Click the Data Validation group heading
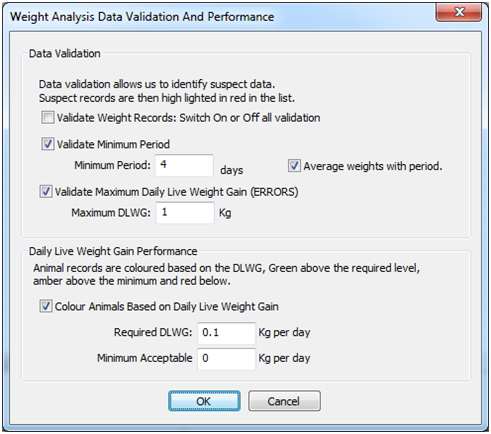Viewport: 491px width, 434px height. [65, 53]
